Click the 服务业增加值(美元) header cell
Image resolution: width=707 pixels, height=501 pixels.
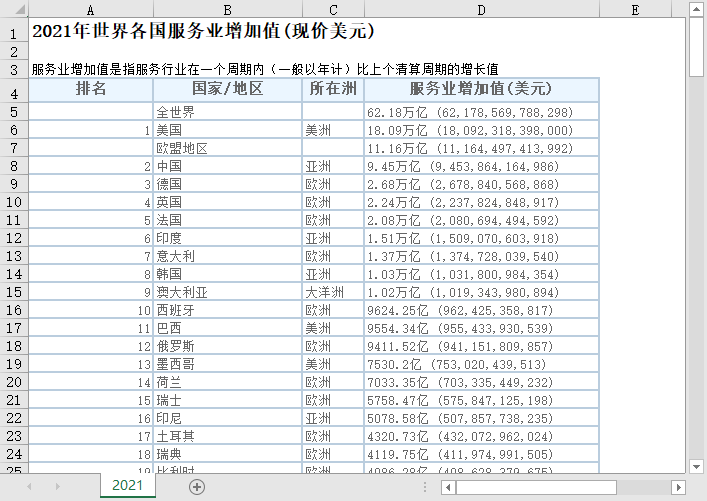point(482,89)
